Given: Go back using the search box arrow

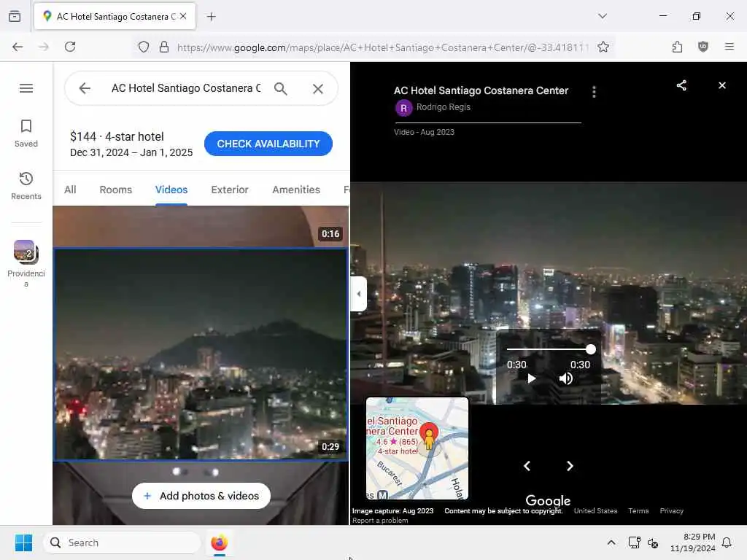Looking at the screenshot, I should point(85,88).
